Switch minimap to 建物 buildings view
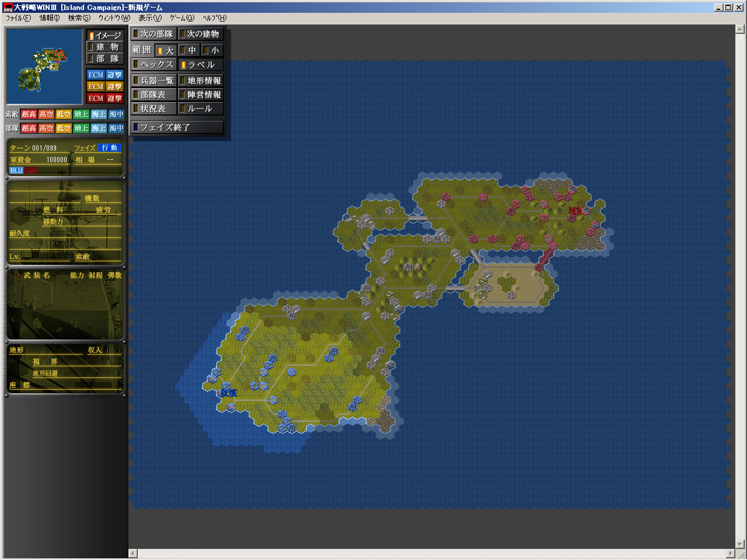This screenshot has height=560, width=747. tap(106, 47)
